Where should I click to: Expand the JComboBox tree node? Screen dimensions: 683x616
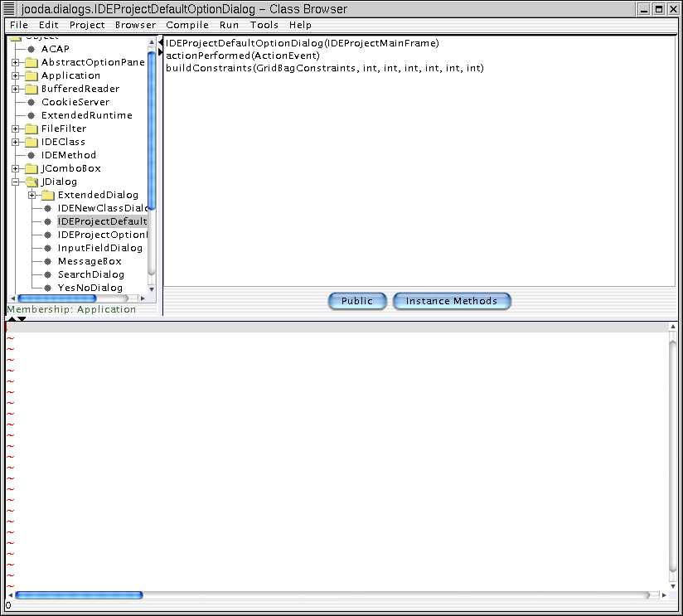[15, 168]
